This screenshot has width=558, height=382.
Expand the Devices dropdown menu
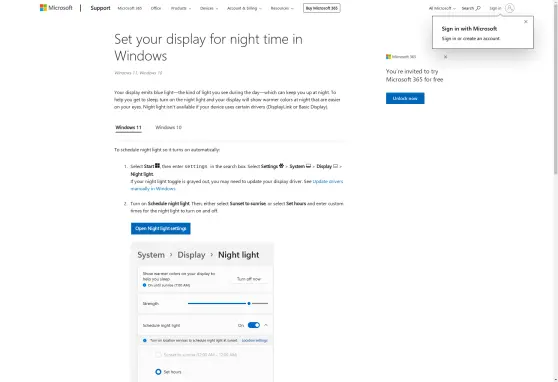tap(209, 8)
